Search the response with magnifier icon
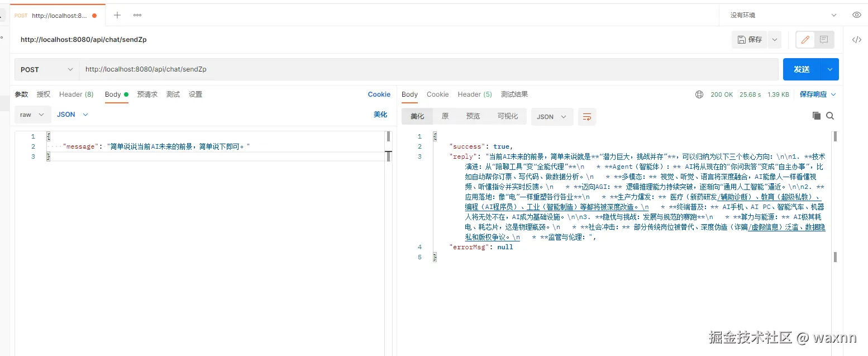 (830, 116)
